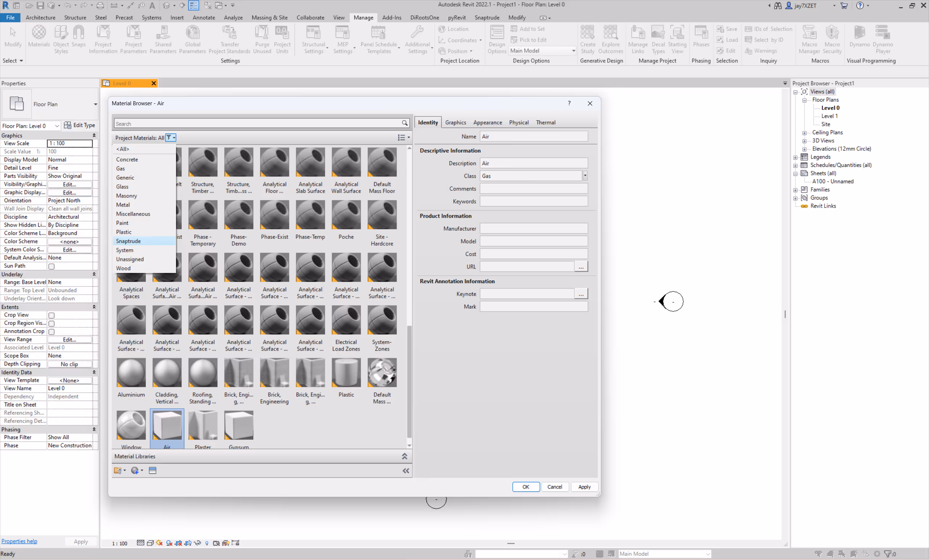The width and height of the screenshot is (929, 560).
Task: Click Cancel in Material Browser
Action: (x=554, y=487)
